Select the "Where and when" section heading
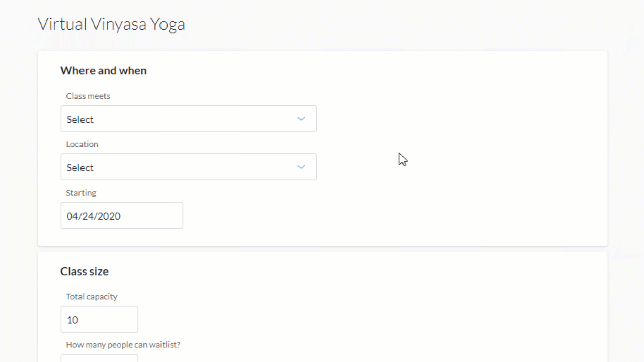Viewport: 644px width, 362px height. coord(104,70)
